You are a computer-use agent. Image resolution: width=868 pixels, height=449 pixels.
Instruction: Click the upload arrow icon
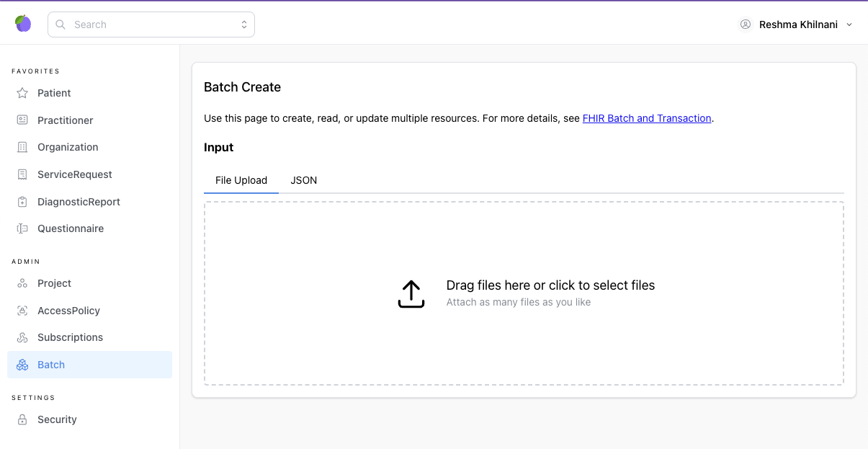(411, 294)
